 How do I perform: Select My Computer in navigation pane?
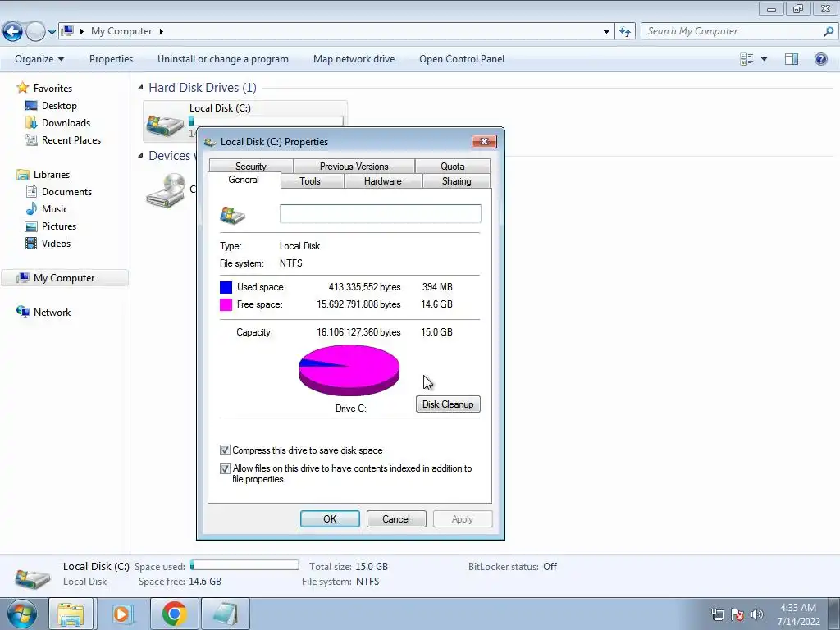(x=64, y=277)
